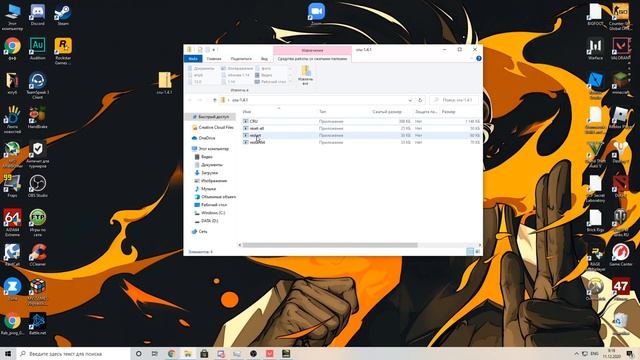Select the Battle.net desktop icon
640x360 pixels.
(x=38, y=324)
